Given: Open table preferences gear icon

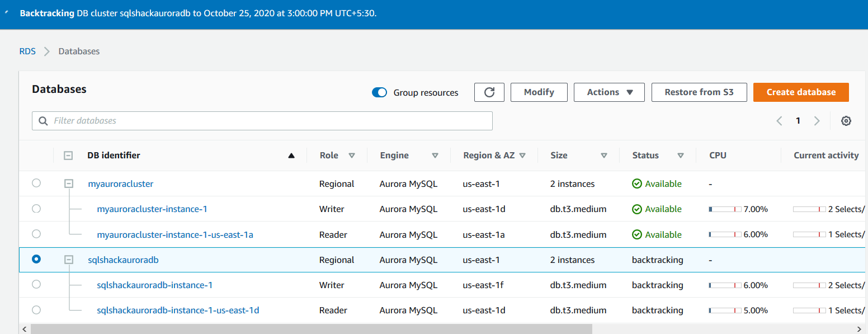Looking at the screenshot, I should (x=846, y=121).
